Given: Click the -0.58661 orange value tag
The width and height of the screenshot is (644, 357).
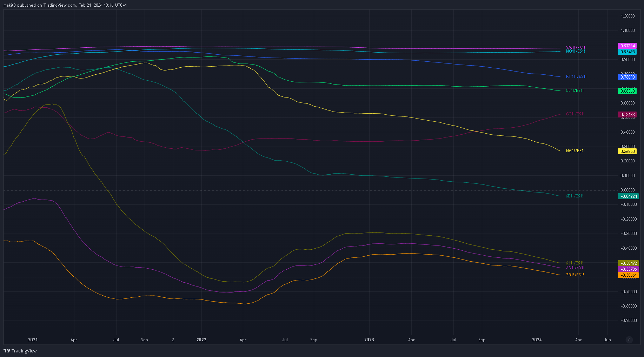Looking at the screenshot, I should 628,275.
